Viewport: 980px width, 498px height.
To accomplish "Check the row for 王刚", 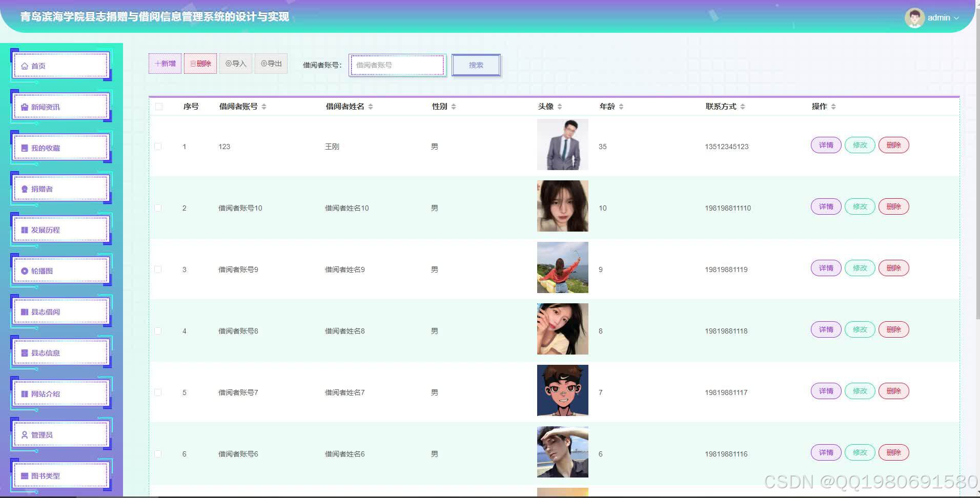I will click(x=158, y=147).
